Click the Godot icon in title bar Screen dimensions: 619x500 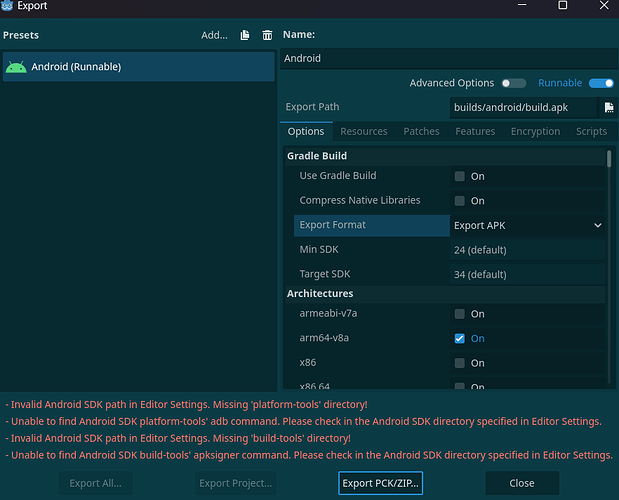coord(9,6)
